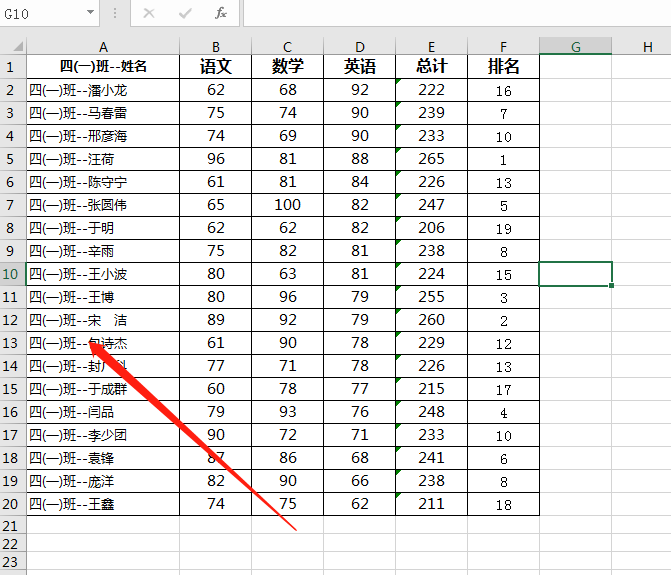671x575 pixels.
Task: Click cell 四(一)班--潘小龙
Action: pyautogui.click(x=103, y=90)
